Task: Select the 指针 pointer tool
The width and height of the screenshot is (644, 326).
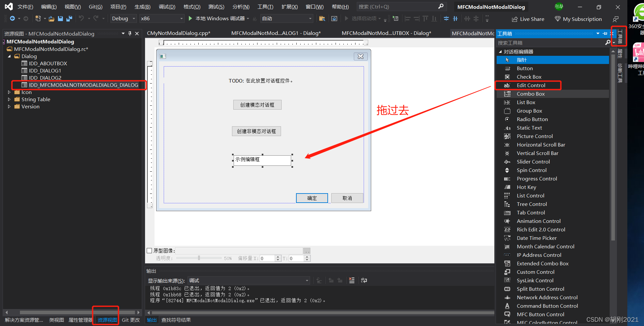Action: tap(553, 60)
